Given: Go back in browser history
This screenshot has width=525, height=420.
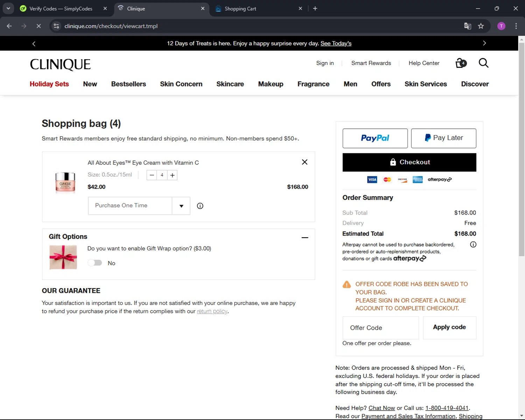Looking at the screenshot, I should (9, 26).
